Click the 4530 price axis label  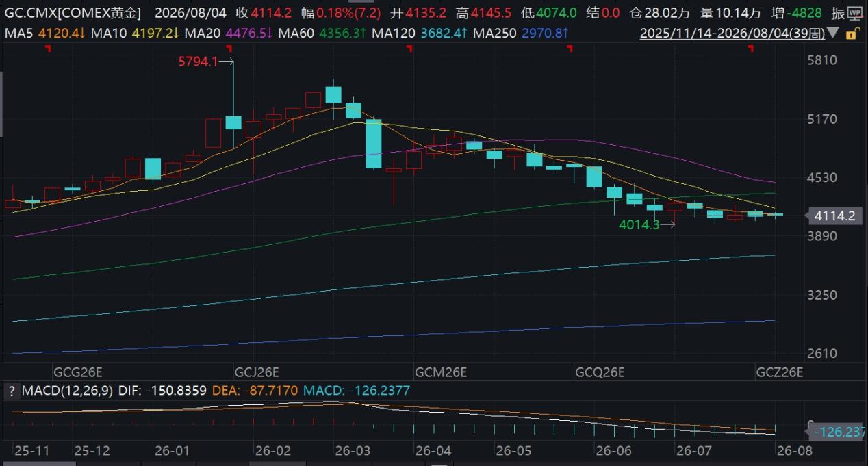(824, 177)
